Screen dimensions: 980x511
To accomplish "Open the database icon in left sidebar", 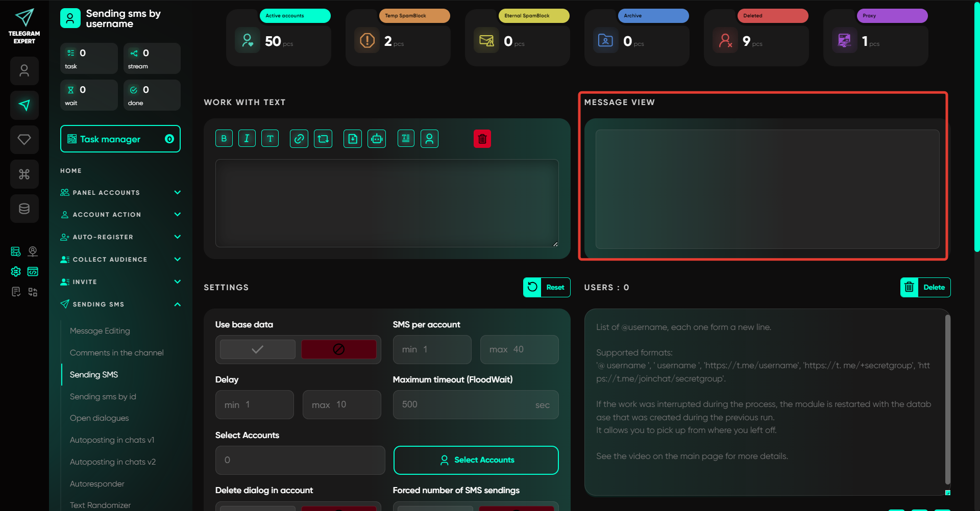I will 24,209.
